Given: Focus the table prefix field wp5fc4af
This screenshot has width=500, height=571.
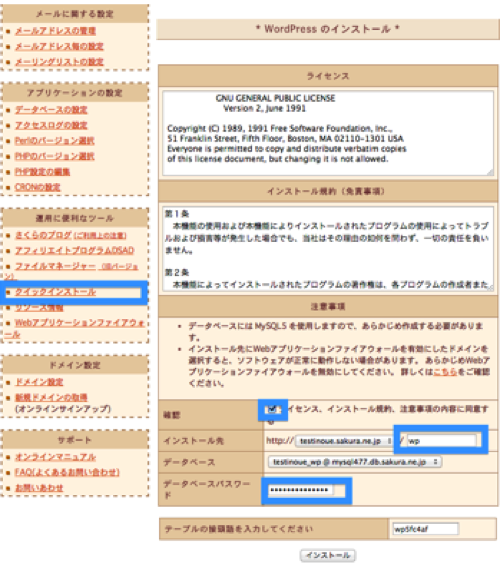Looking at the screenshot, I should coord(425,529).
